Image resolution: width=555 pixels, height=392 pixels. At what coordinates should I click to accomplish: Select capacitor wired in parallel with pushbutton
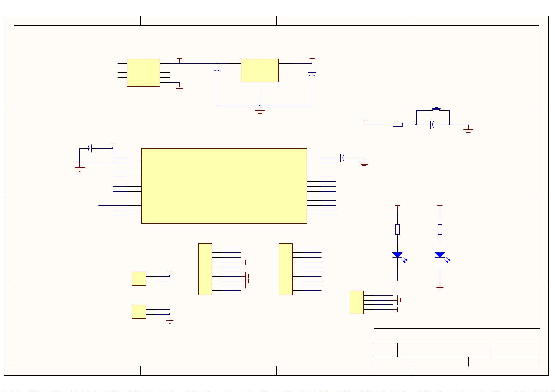[432, 125]
